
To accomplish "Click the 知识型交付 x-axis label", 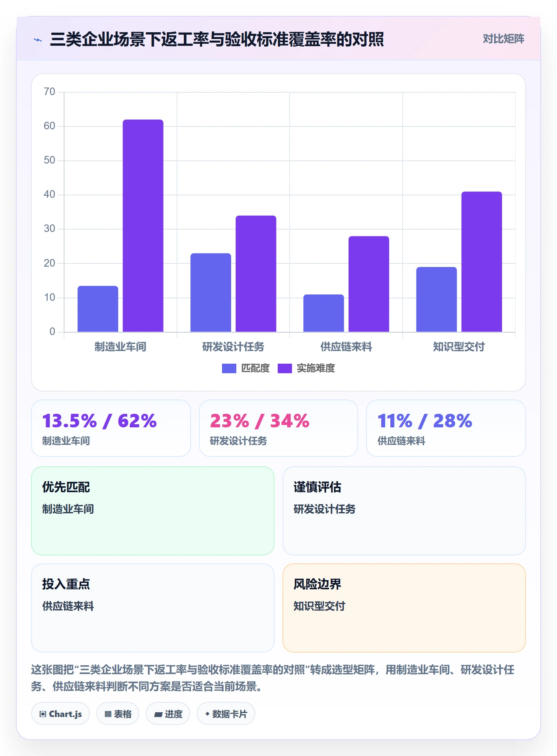I will pos(459,347).
